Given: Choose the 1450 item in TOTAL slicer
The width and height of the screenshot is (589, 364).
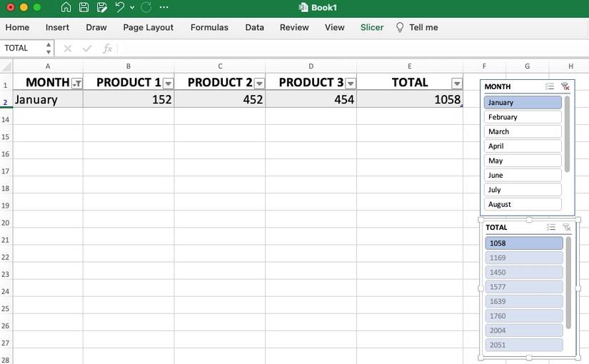Looking at the screenshot, I should (524, 273).
